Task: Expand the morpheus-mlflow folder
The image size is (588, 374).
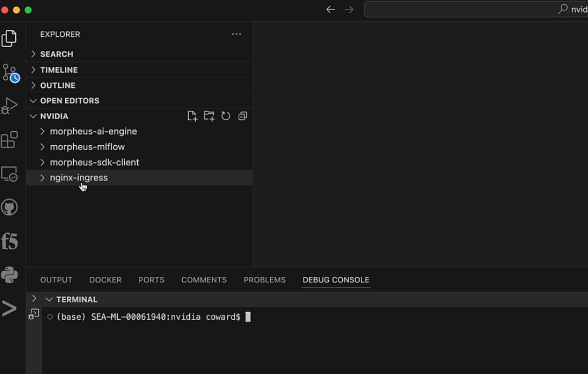Action: pos(42,147)
